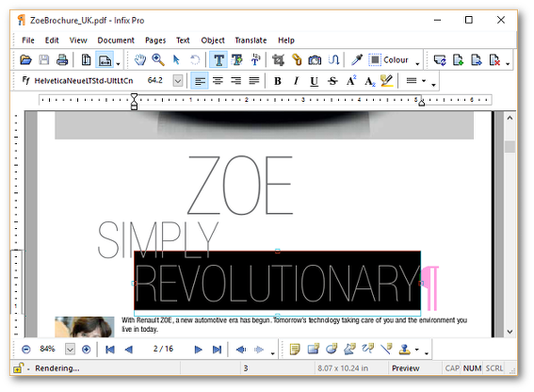Click the insert page icon

[x=458, y=60]
